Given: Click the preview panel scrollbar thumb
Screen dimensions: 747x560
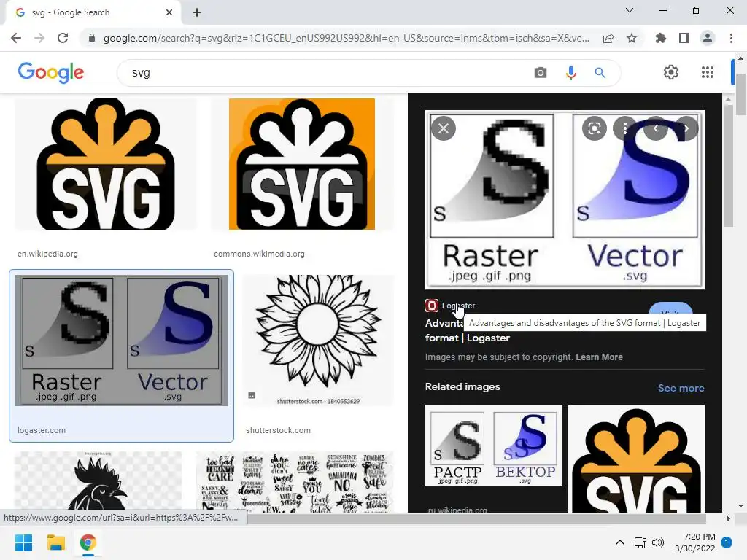Looking at the screenshot, I should (728, 166).
